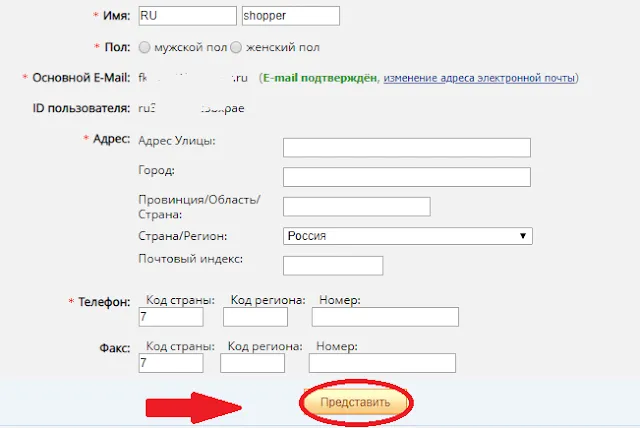Click the Телефон Код страны field
The width and height of the screenshot is (640, 428).
point(171,317)
